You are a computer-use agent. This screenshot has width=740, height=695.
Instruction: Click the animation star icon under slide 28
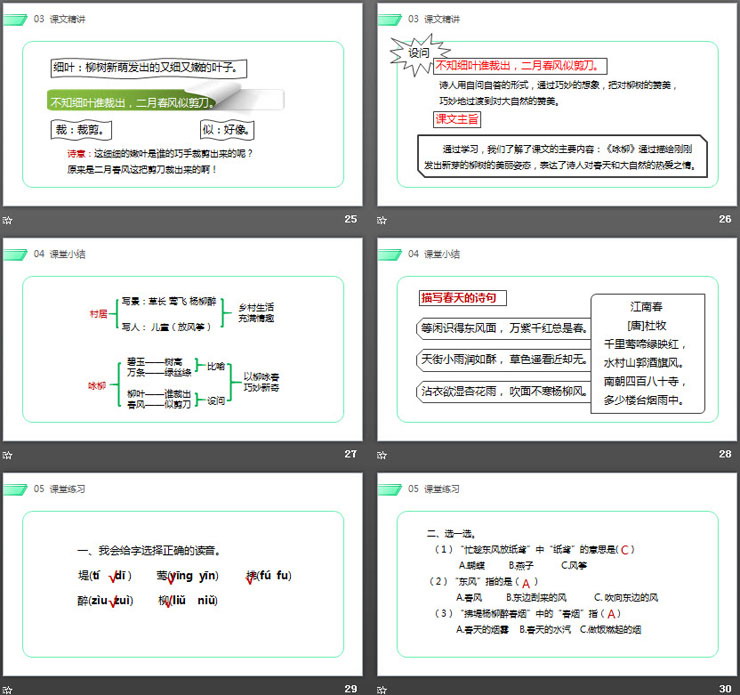(x=382, y=455)
